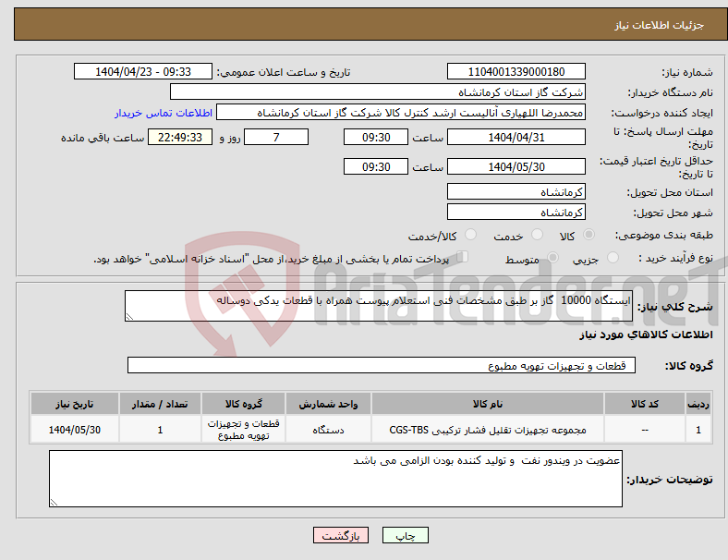Click تاریخ نیاز column header
This screenshot has width=728, height=560.
74,404
